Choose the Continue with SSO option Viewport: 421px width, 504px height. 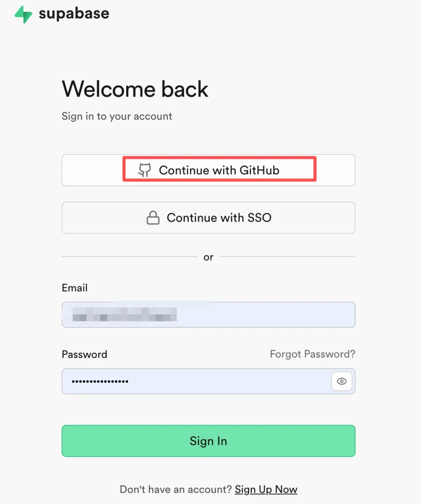pos(208,218)
